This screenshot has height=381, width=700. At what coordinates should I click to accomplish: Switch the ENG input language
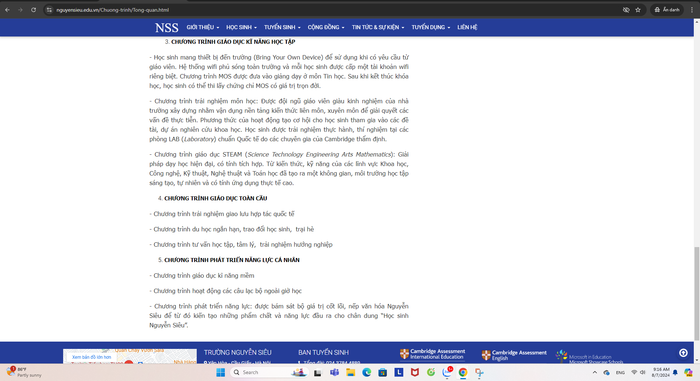click(x=621, y=373)
